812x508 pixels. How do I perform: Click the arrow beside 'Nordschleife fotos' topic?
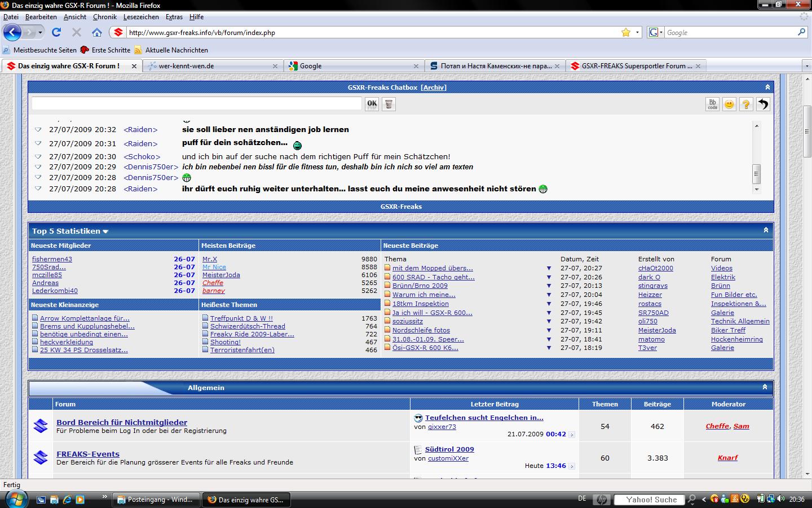(549, 330)
